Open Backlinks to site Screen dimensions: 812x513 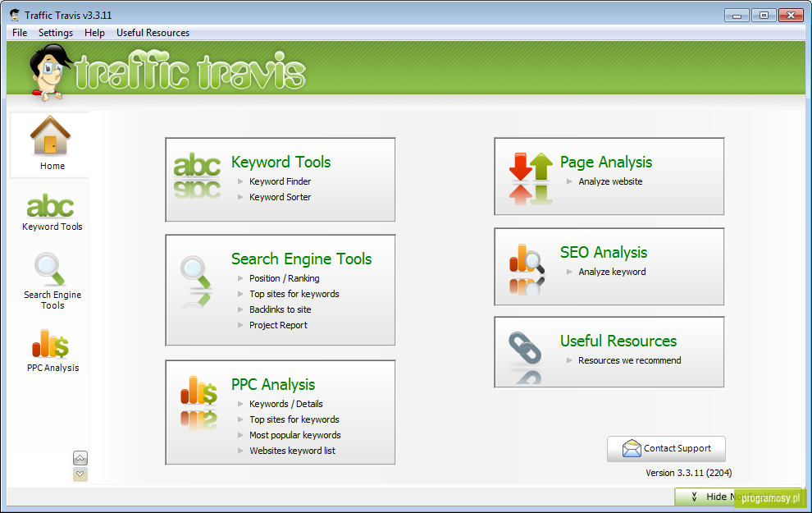click(x=281, y=309)
